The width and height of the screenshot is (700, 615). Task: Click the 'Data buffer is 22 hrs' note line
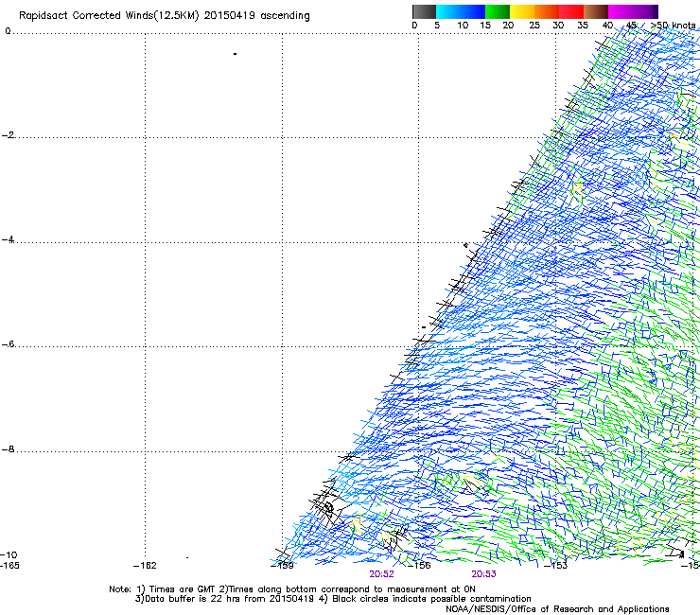click(334, 599)
